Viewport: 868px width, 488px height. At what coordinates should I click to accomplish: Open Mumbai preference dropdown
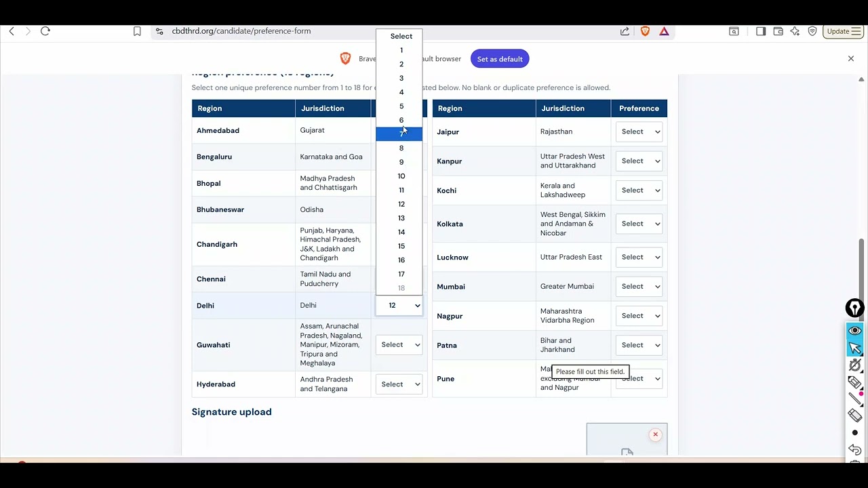point(639,286)
